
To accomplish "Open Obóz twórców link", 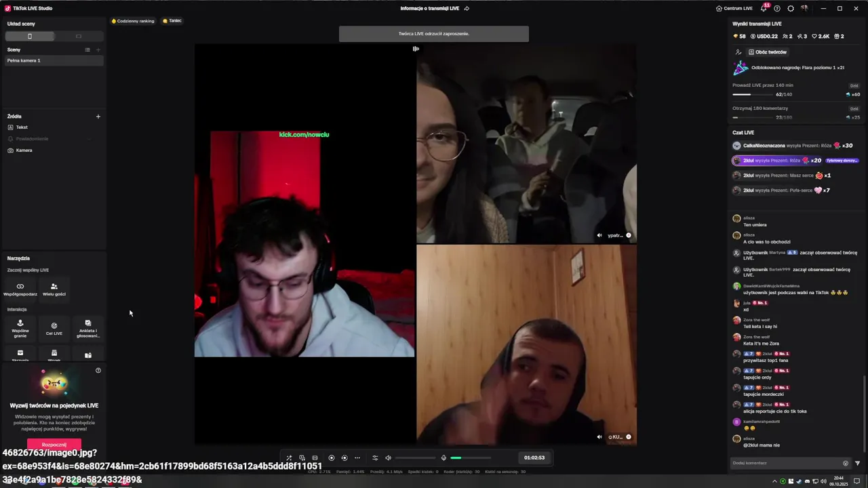I will click(768, 52).
